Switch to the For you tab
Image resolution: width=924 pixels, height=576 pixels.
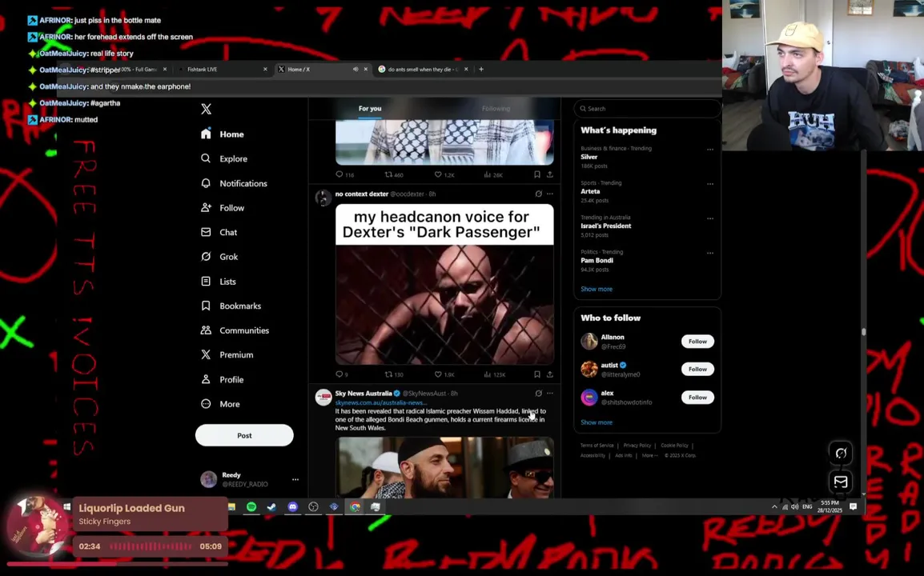click(370, 109)
